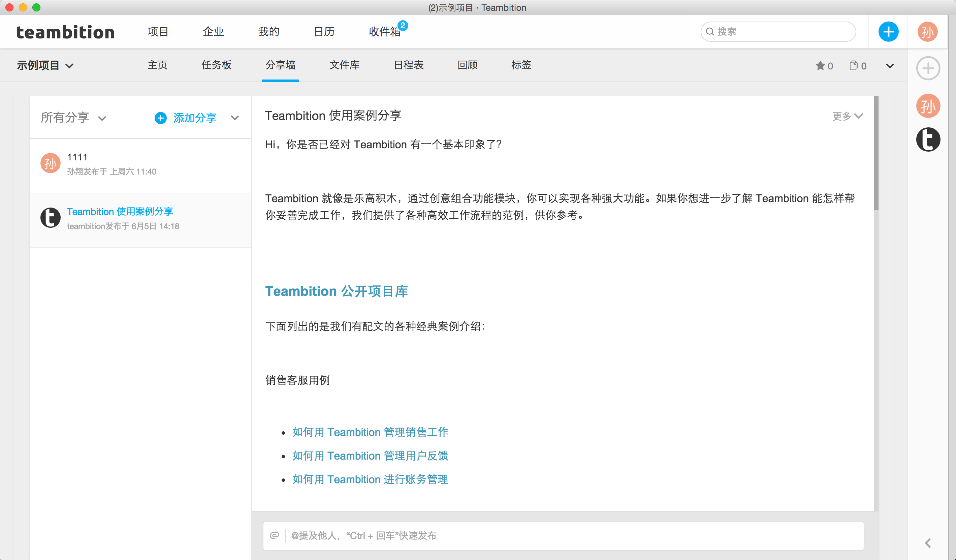Click the blue plus create button
956x560 pixels.
click(888, 32)
